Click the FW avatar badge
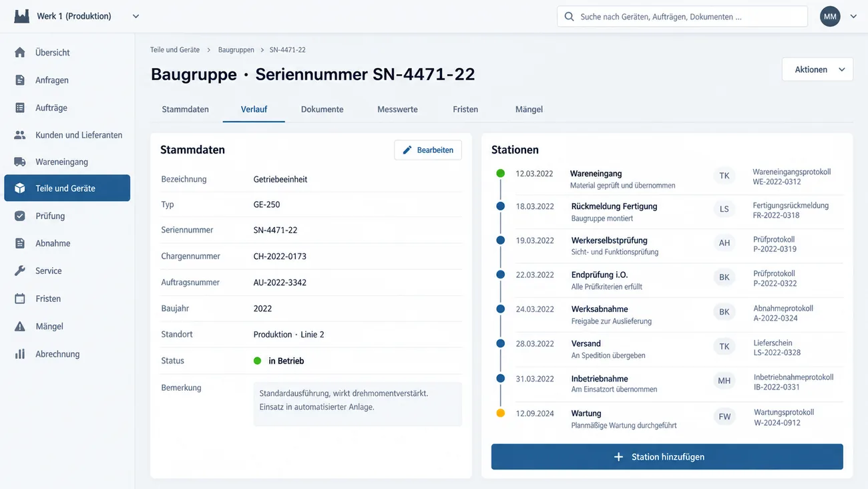Screen dimensions: 868x489 pos(724,416)
